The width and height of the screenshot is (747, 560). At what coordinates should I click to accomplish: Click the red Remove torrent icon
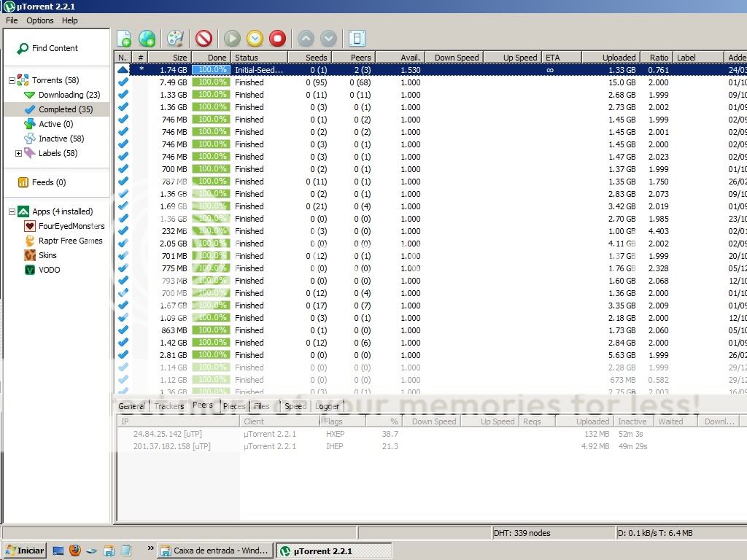tap(204, 39)
